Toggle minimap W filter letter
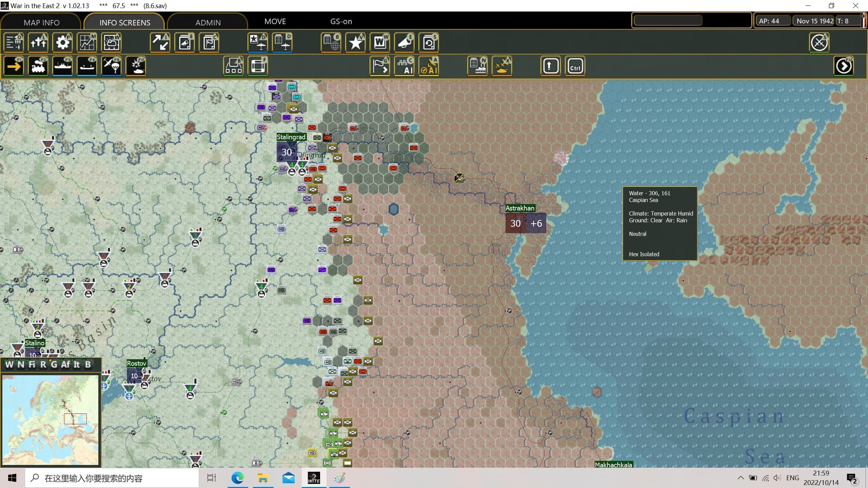Viewport: 868px width, 488px height. click(x=9, y=364)
